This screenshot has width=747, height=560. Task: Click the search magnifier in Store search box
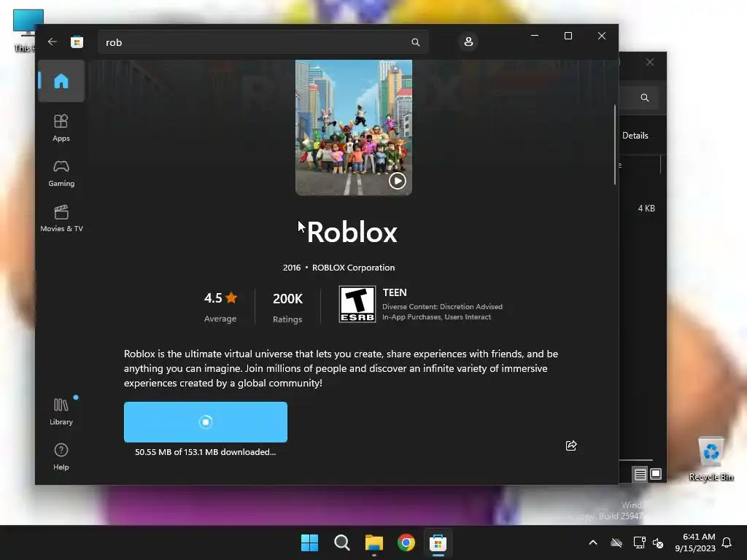click(415, 42)
